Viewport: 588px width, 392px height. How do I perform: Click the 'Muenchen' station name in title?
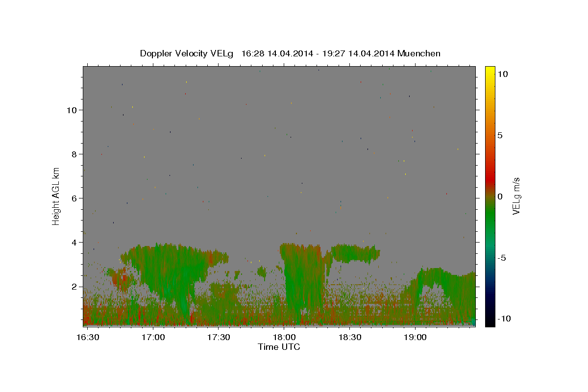pyautogui.click(x=419, y=53)
